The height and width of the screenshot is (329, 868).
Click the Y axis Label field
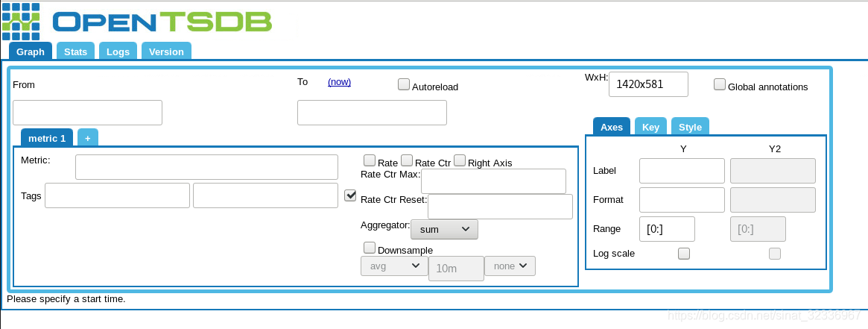(682, 171)
